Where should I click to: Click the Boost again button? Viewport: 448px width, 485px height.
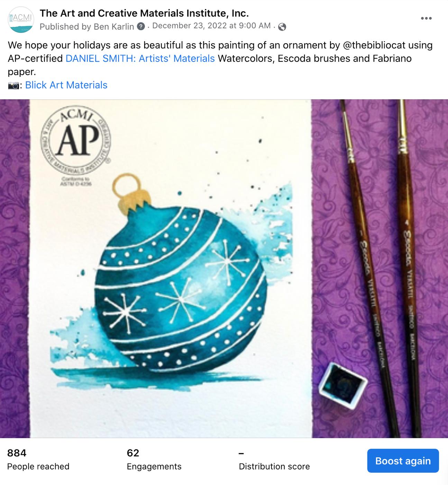[x=403, y=460]
